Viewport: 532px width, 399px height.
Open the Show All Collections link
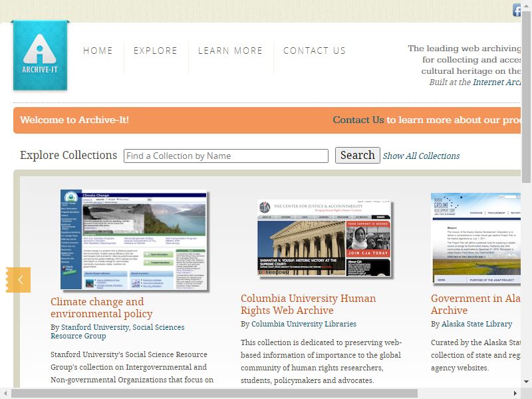click(x=421, y=156)
